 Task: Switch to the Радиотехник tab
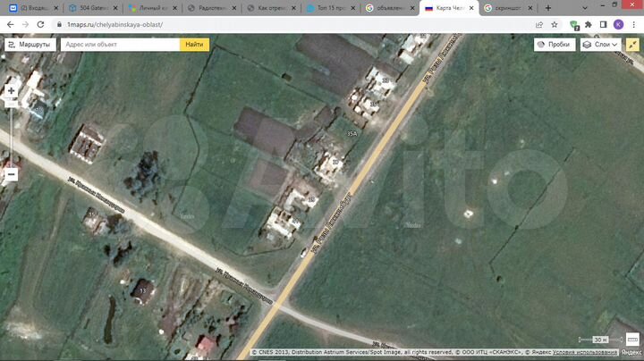click(212, 8)
